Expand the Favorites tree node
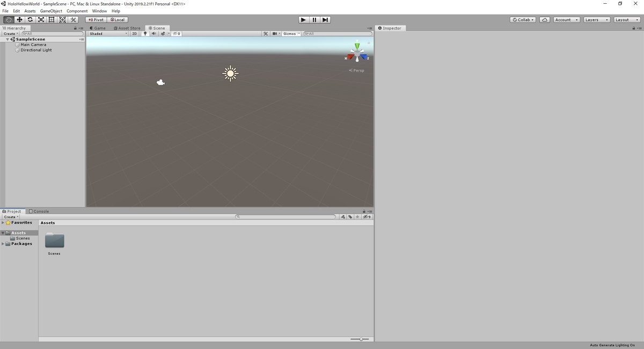644x349 pixels. pos(3,222)
